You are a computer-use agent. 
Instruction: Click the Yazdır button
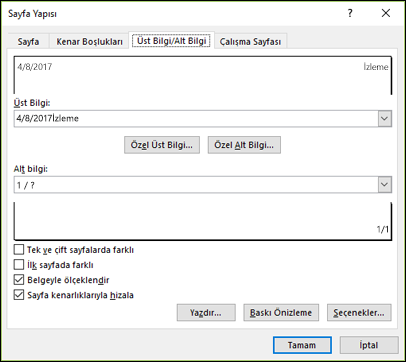pos(206,313)
